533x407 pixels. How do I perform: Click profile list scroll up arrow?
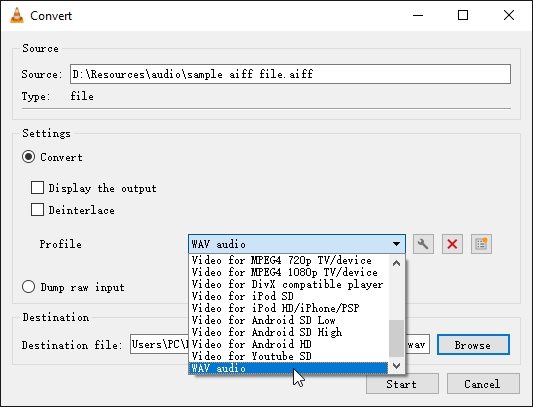pyautogui.click(x=396, y=263)
